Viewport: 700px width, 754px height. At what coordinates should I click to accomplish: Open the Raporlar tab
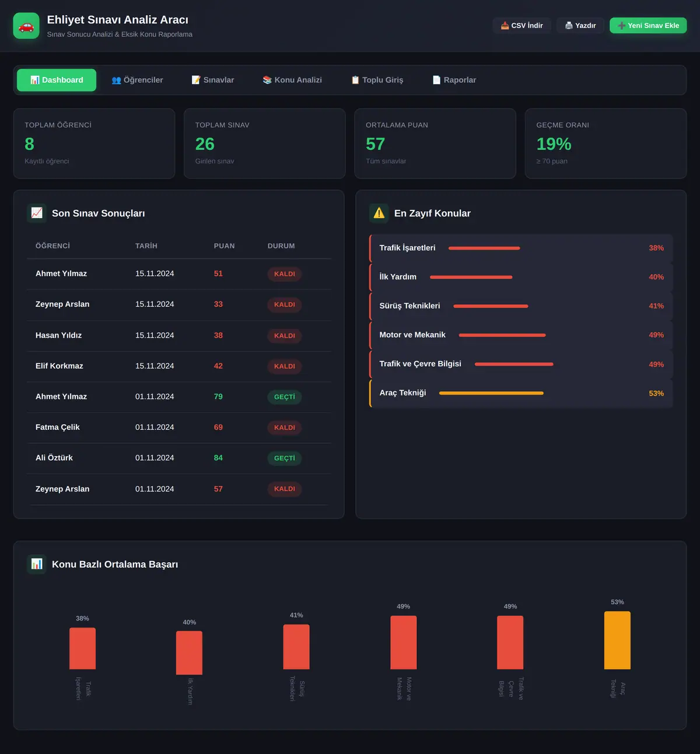pos(454,80)
